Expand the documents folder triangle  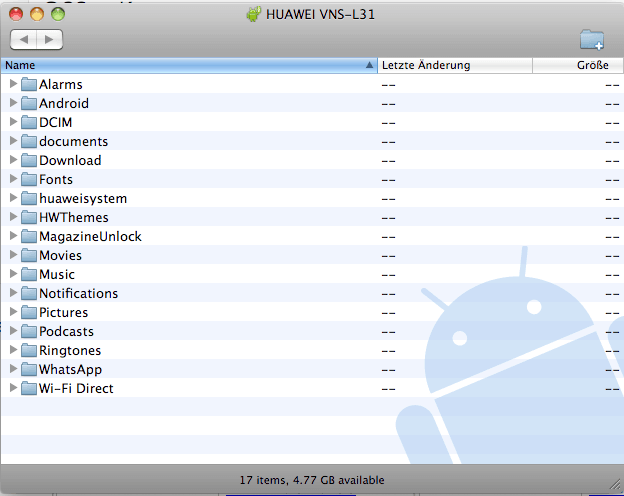point(13,141)
